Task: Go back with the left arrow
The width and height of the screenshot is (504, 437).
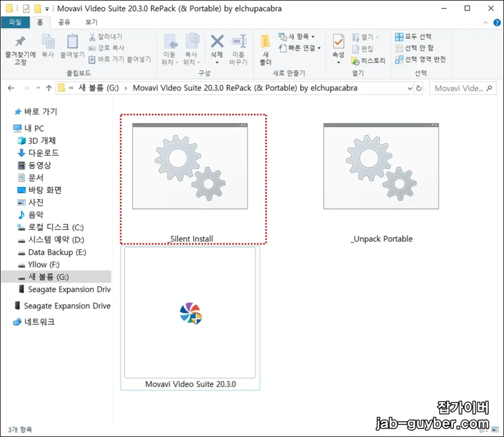Action: pos(10,88)
